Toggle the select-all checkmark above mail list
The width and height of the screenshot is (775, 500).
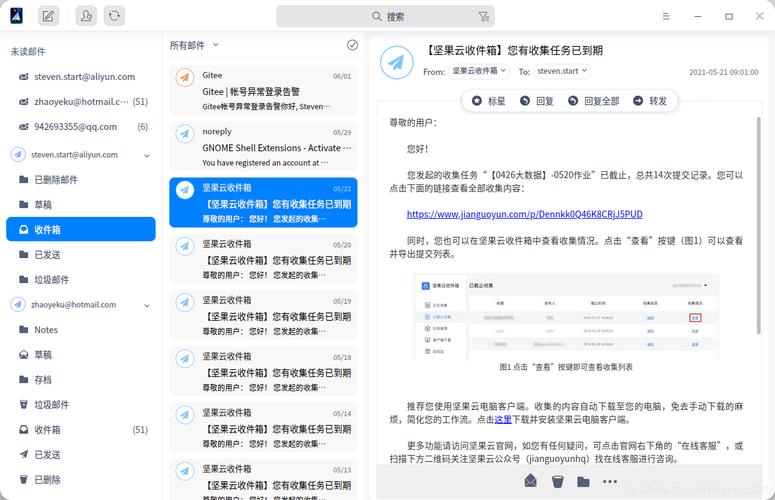[x=352, y=45]
